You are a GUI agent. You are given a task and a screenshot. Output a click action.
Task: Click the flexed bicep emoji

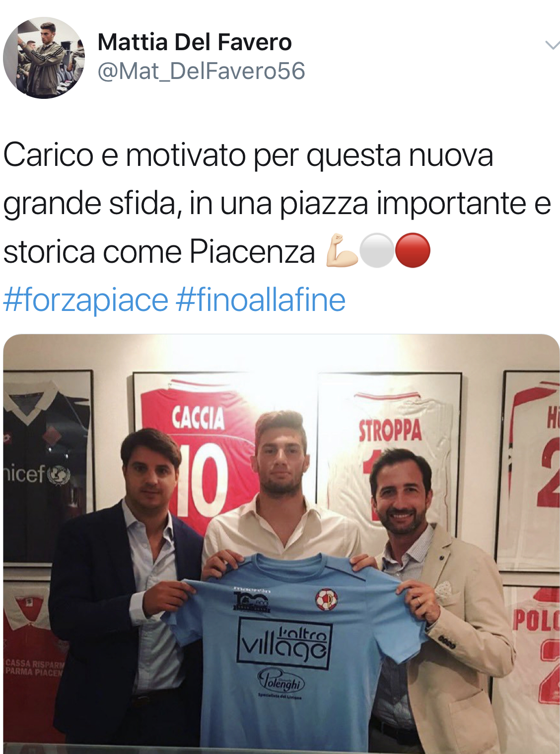tap(342, 251)
